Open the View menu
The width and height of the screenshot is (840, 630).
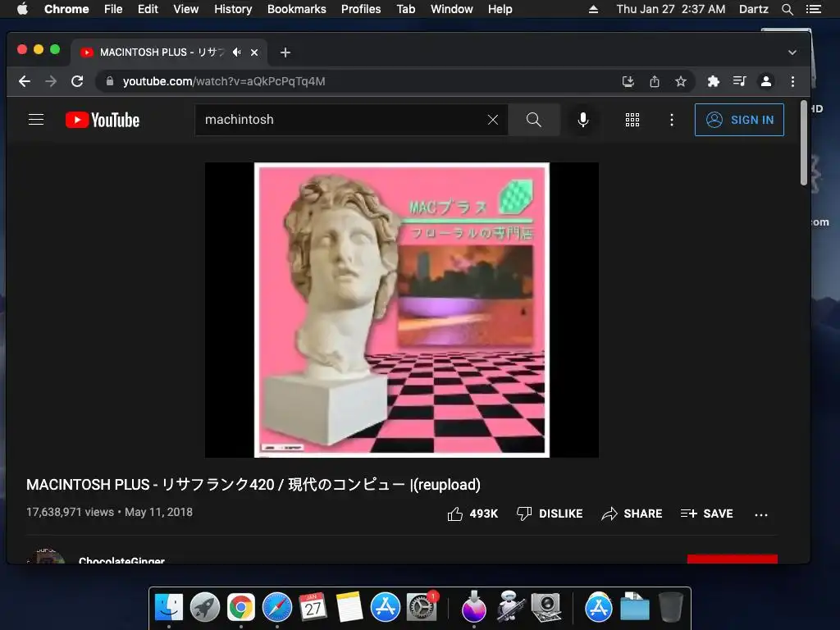tap(186, 9)
